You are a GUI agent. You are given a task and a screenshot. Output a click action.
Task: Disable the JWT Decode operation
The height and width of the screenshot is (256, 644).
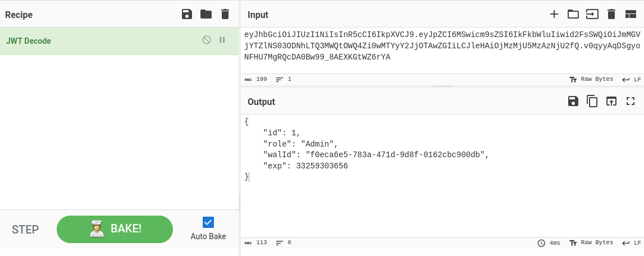tap(207, 40)
